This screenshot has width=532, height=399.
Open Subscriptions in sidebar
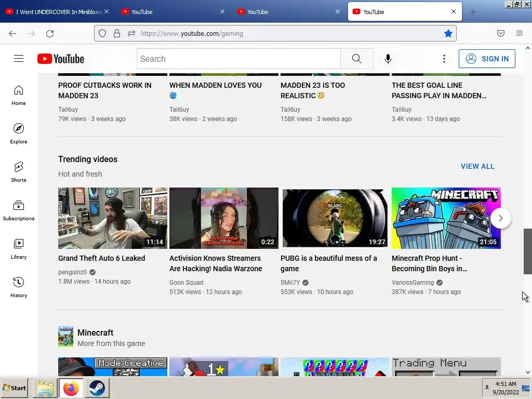[x=19, y=210]
